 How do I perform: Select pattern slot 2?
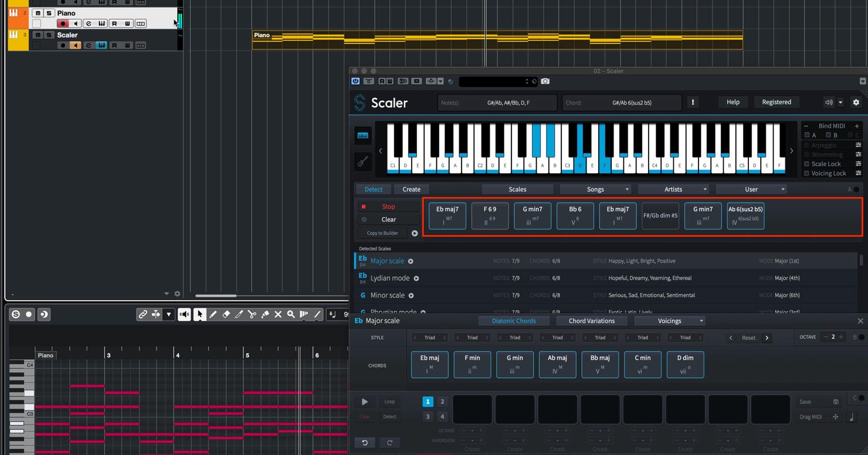(442, 402)
